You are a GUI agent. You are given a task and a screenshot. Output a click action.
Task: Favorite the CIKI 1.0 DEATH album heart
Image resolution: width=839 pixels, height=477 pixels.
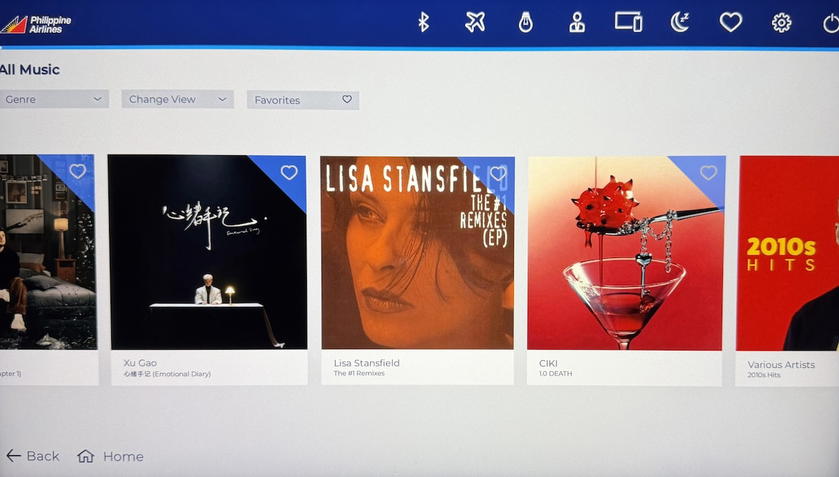(x=708, y=172)
